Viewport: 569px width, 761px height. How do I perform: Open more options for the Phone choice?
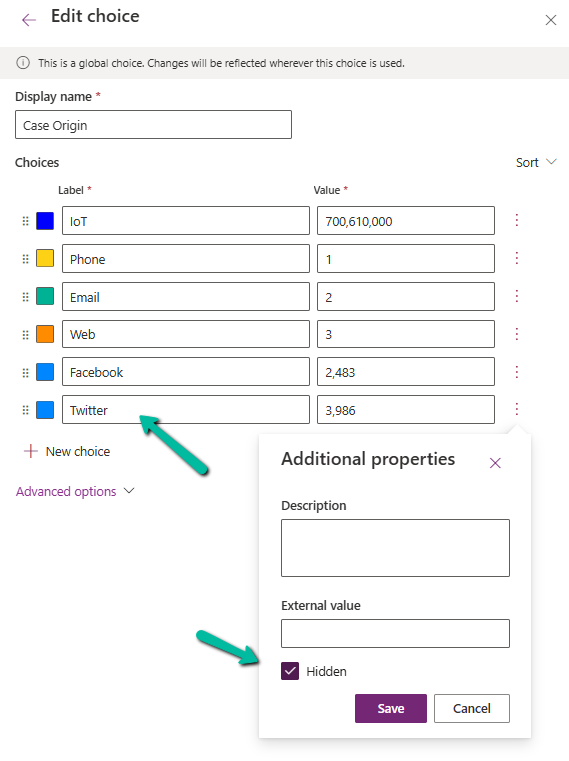pos(517,258)
